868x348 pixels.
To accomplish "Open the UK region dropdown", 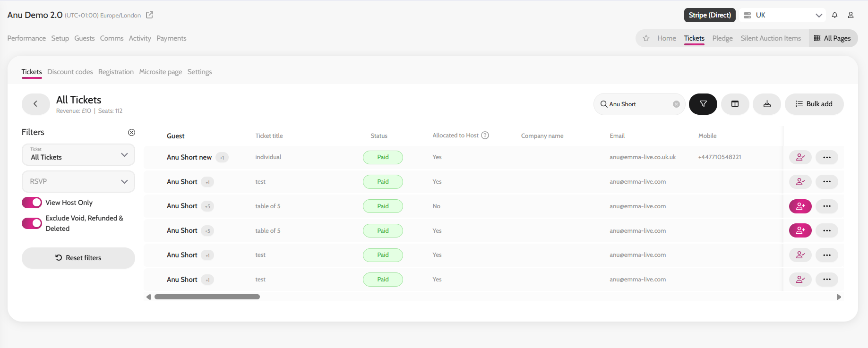I will tap(782, 15).
